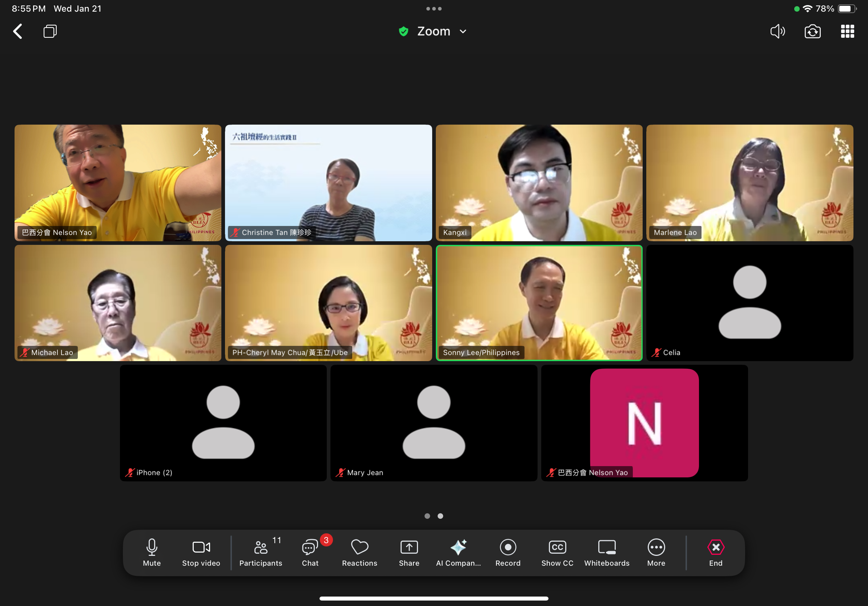Screen dimensions: 868x606
Task: Start recording with the Record button
Action: [508, 552]
